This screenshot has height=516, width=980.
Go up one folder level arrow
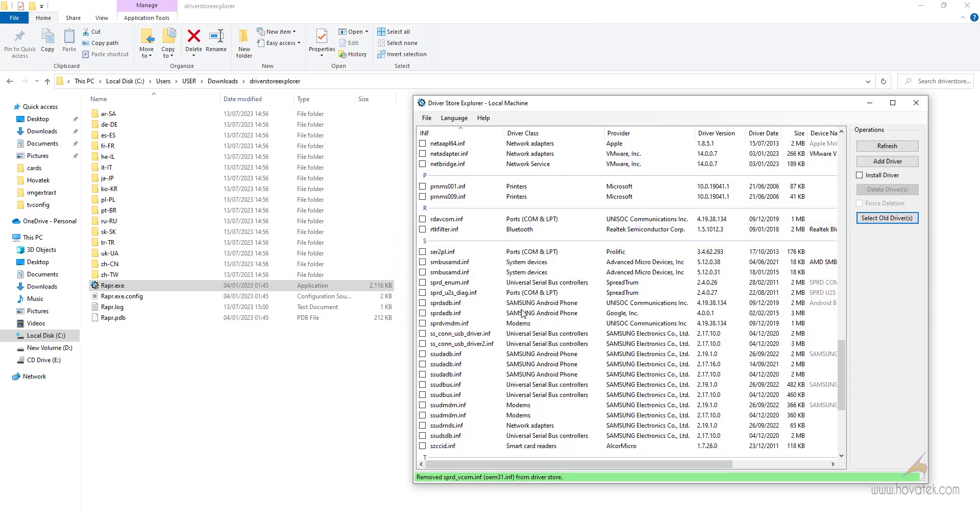click(47, 81)
